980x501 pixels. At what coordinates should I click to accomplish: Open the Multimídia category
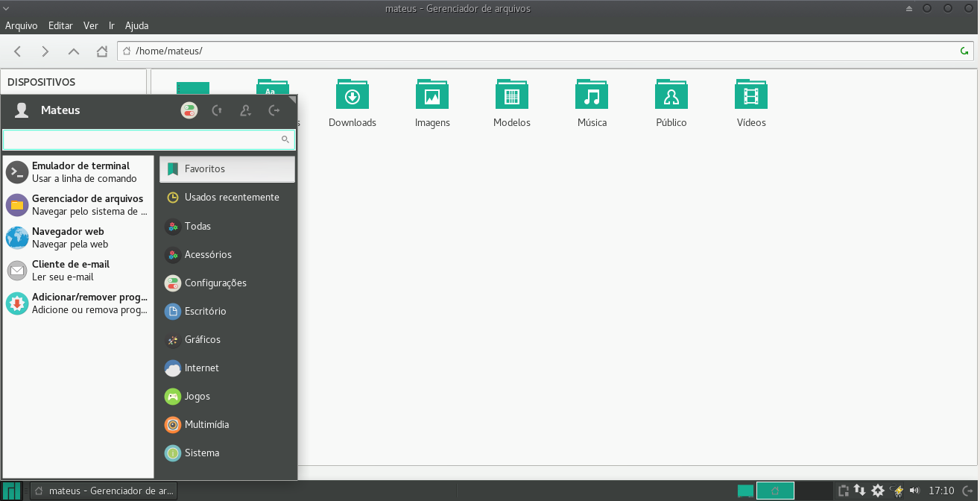tap(227, 424)
